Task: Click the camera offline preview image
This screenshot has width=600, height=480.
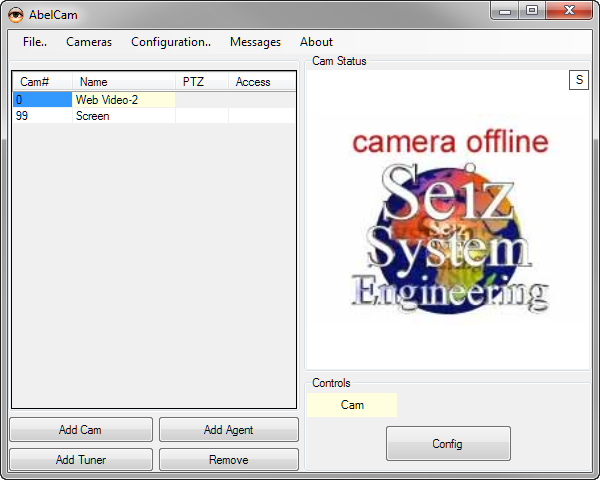Action: pyautogui.click(x=450, y=222)
